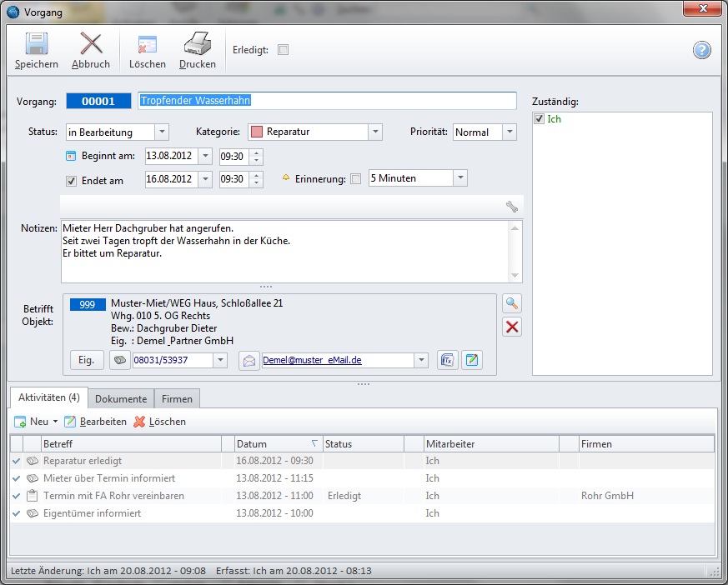Switch to the Aktivitäten (4) tab
The width and height of the screenshot is (728, 585).
tap(48, 397)
